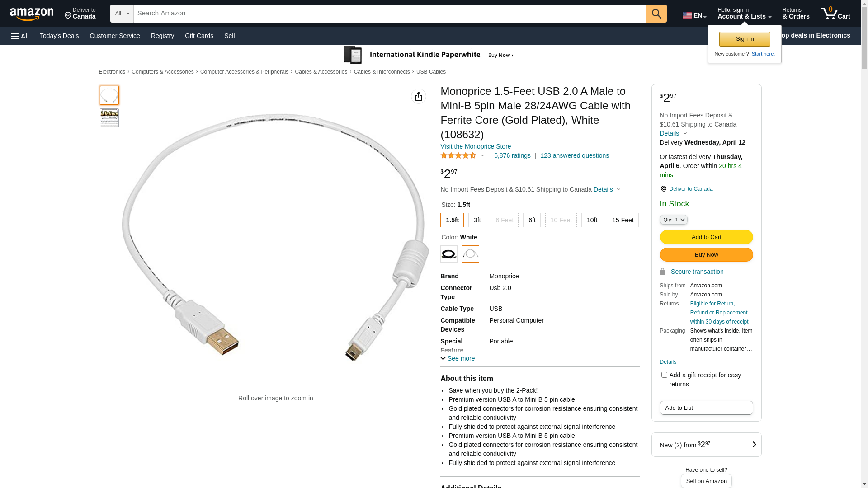Open the Qty quantity dropdown
Screen dimensions: 868x488
click(x=674, y=220)
